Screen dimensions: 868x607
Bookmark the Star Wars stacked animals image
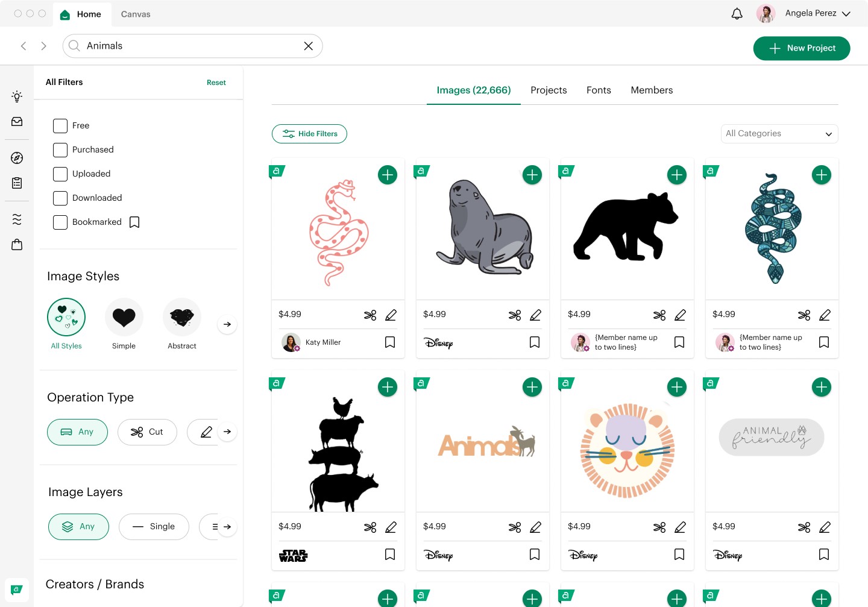390,555
